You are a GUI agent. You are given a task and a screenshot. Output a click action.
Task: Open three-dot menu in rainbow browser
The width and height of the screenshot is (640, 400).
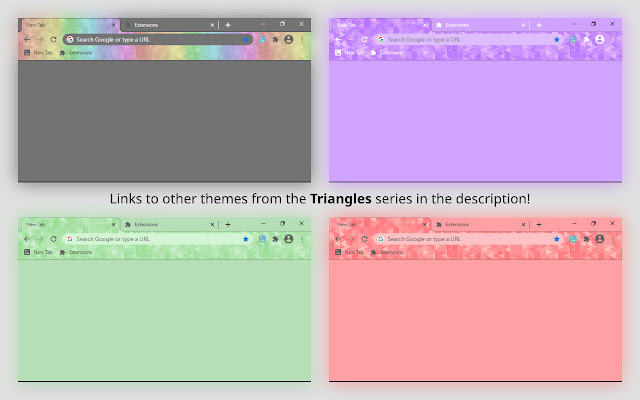coord(302,40)
